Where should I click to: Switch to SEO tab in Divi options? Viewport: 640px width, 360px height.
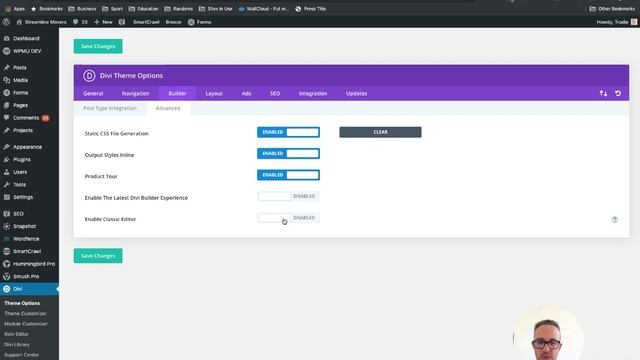[x=275, y=93]
